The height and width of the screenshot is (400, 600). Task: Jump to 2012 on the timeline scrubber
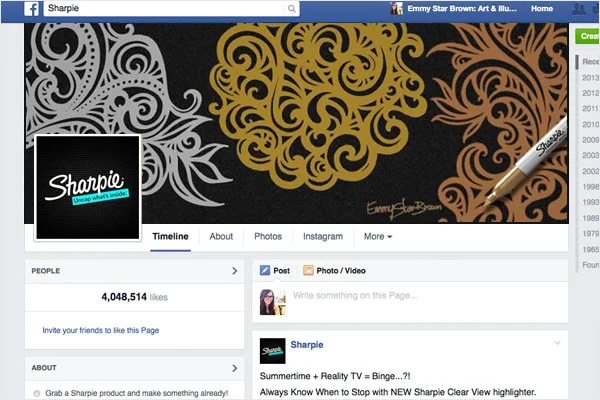click(590, 93)
